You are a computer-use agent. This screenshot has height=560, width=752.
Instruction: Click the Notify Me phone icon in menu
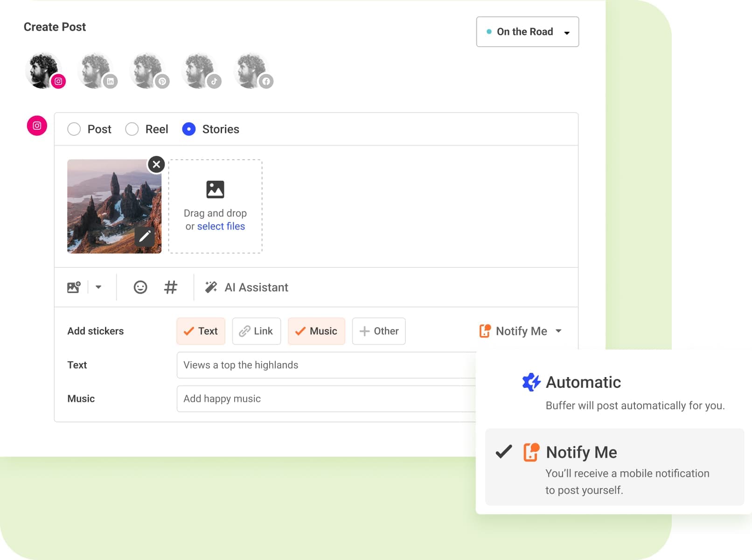tap(531, 452)
